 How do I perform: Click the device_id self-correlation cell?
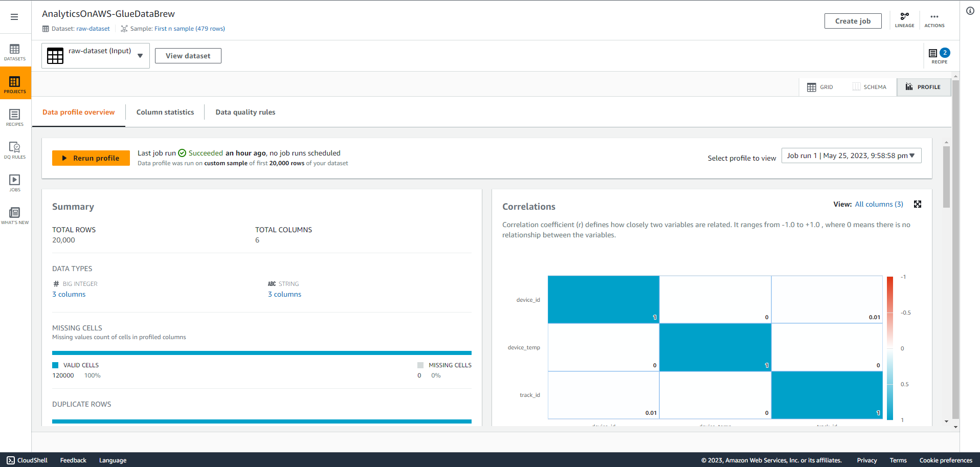(x=604, y=300)
